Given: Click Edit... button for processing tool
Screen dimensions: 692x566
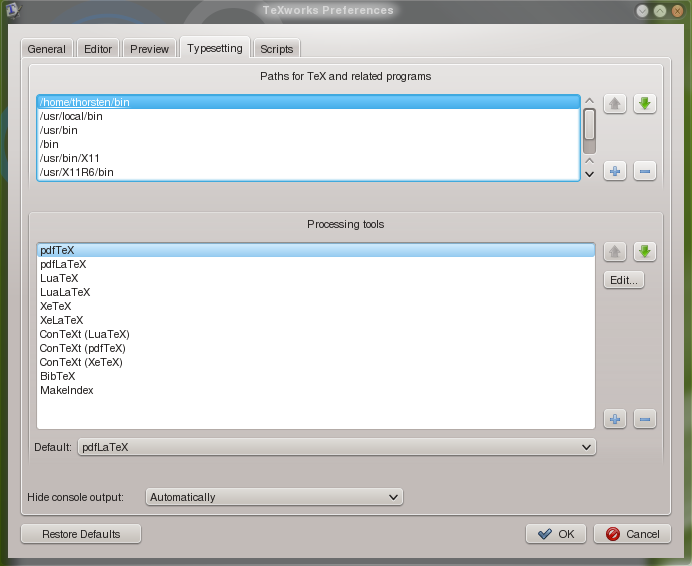Looking at the screenshot, I should pyautogui.click(x=624, y=280).
